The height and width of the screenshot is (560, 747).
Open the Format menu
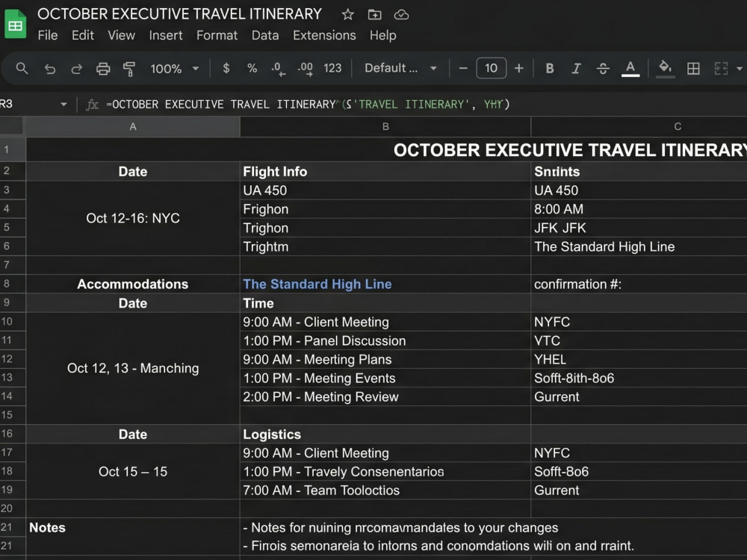(x=217, y=35)
